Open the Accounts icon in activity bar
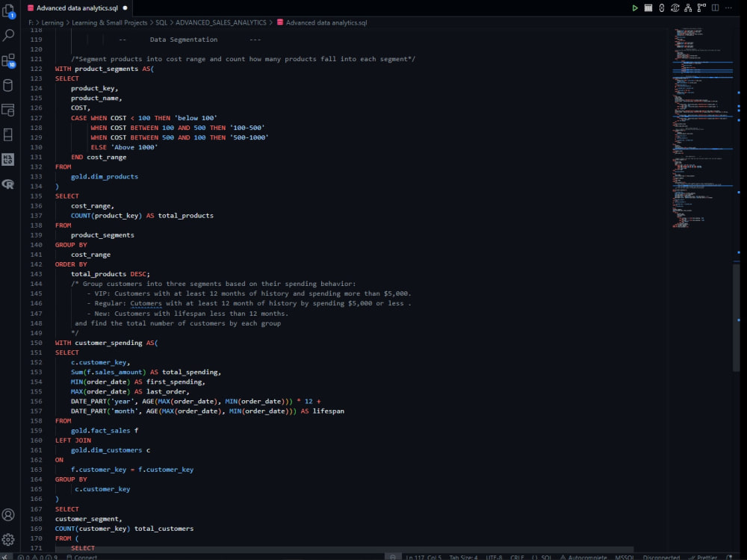The image size is (747, 560). [8, 514]
